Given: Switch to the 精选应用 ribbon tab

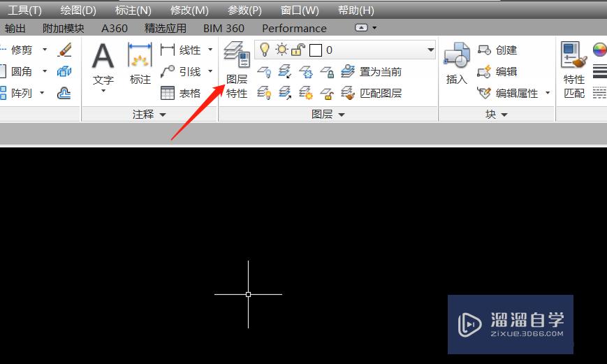Looking at the screenshot, I should click(166, 28).
